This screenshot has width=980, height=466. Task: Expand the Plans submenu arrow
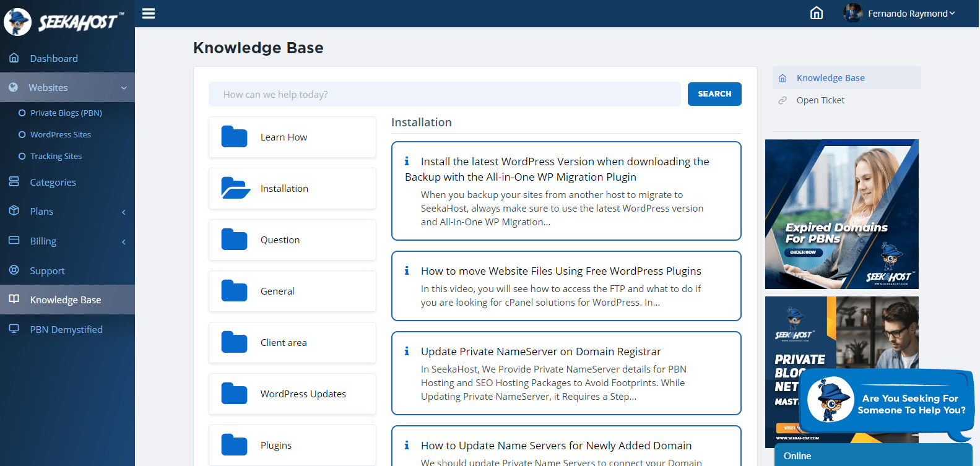124,212
